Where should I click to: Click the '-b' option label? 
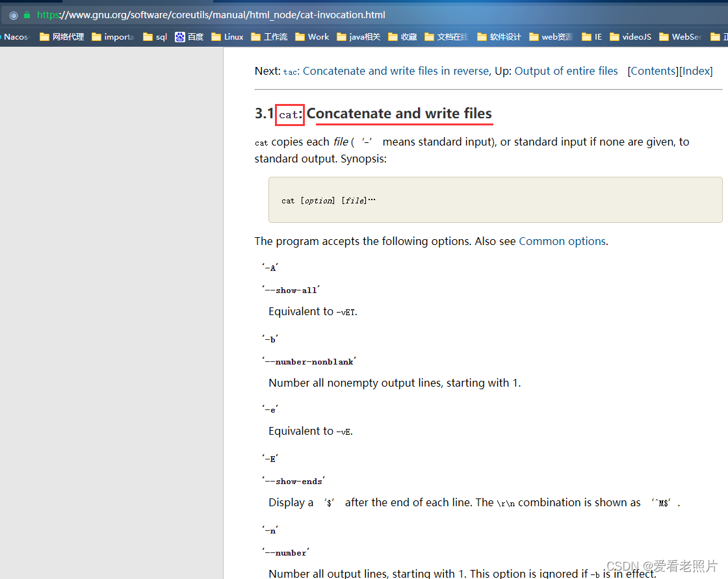pos(270,339)
